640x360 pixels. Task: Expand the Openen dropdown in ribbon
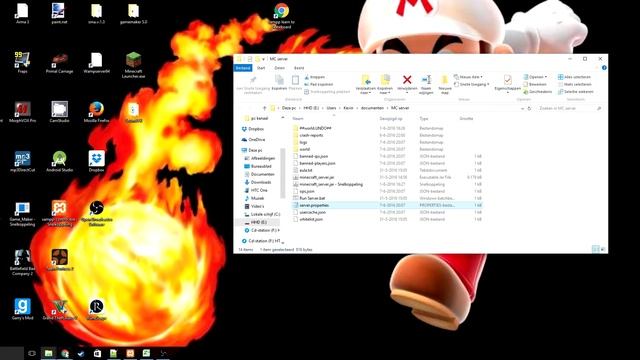pyautogui.click(x=536, y=77)
